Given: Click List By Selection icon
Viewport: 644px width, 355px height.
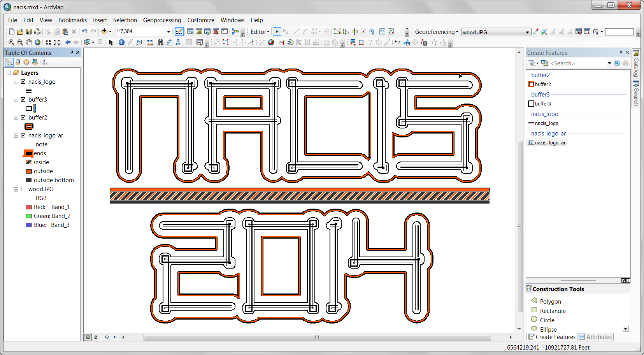Looking at the screenshot, I should pos(35,62).
